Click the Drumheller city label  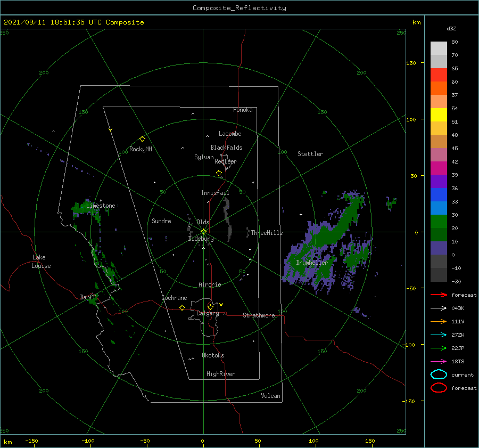[312, 263]
